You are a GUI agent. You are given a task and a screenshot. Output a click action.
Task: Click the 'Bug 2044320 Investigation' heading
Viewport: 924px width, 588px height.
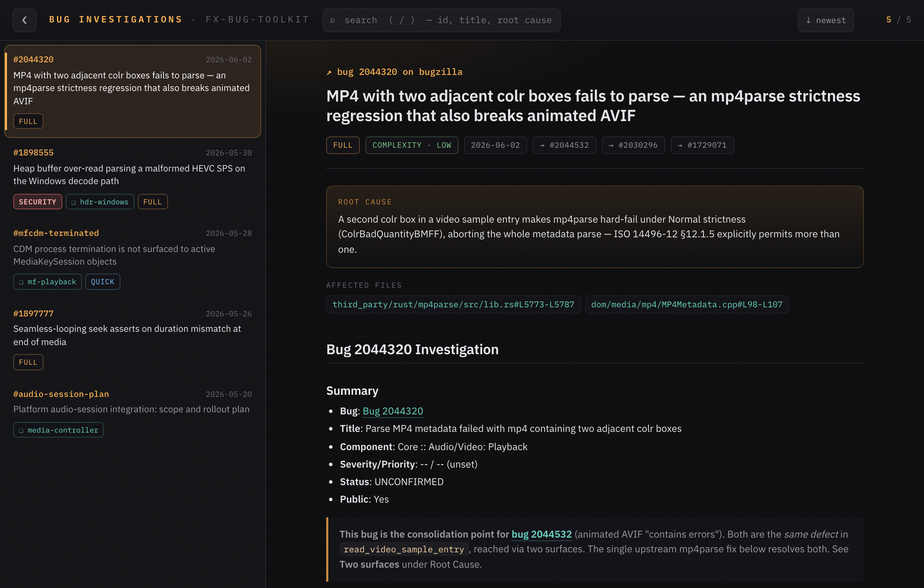click(x=412, y=349)
